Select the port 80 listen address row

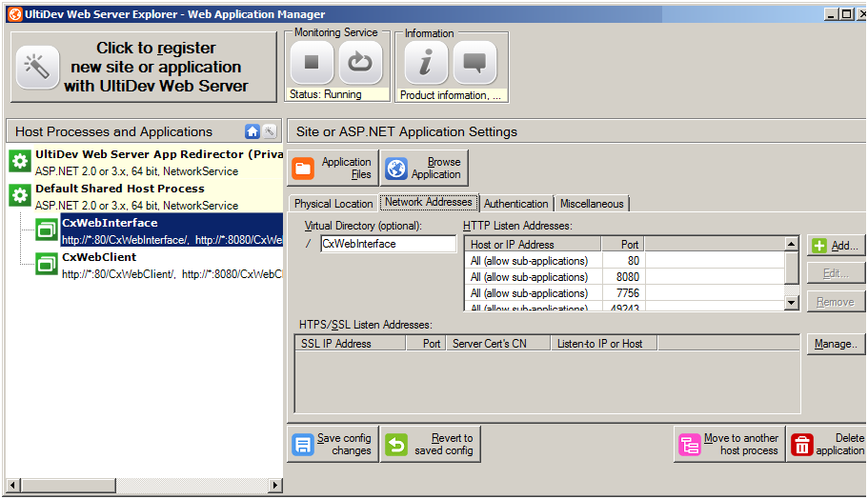coord(625,261)
